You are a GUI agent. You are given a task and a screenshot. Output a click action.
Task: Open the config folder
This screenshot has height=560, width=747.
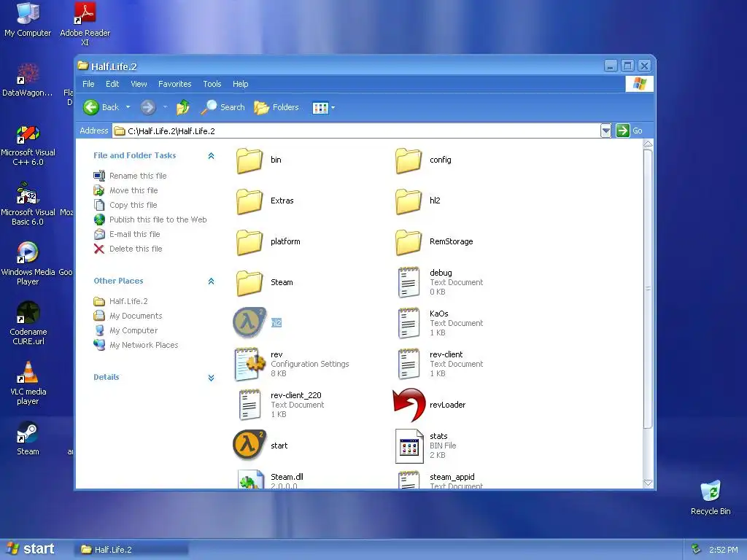click(409, 160)
